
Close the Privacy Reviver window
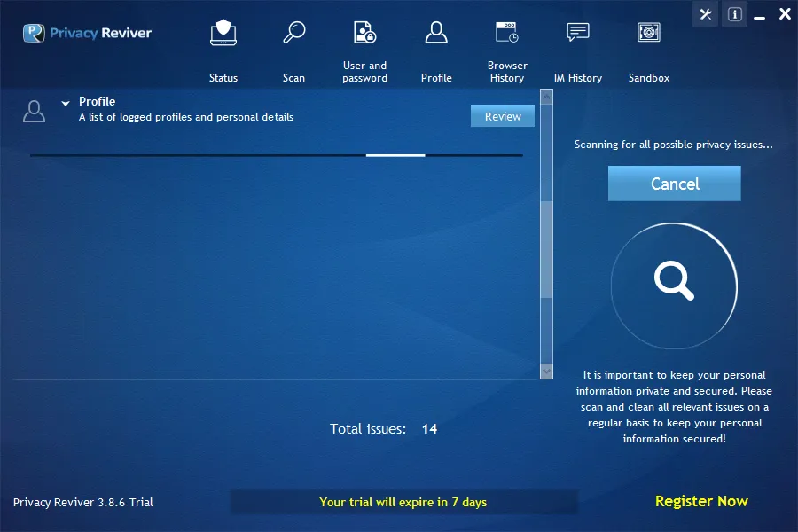[x=785, y=14]
